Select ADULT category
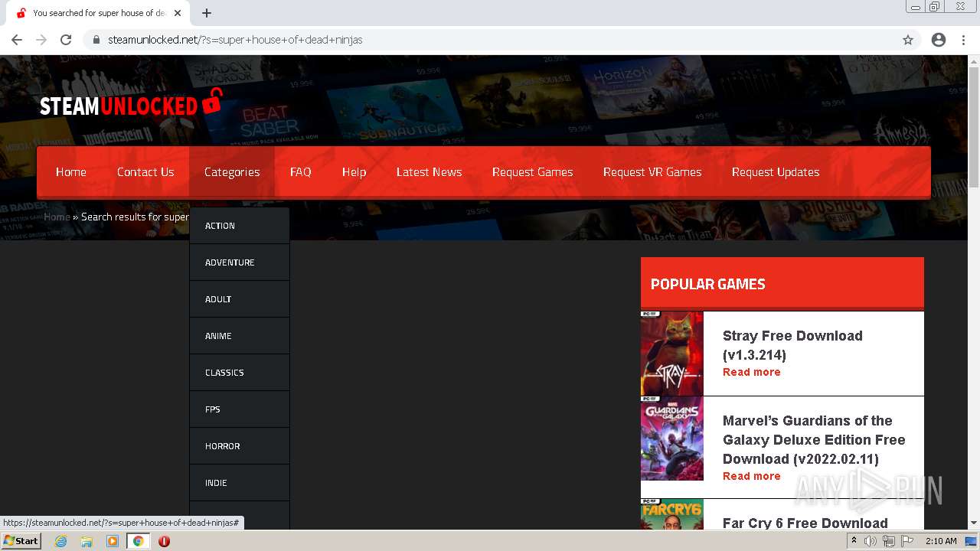This screenshot has width=980, height=551. click(x=240, y=299)
